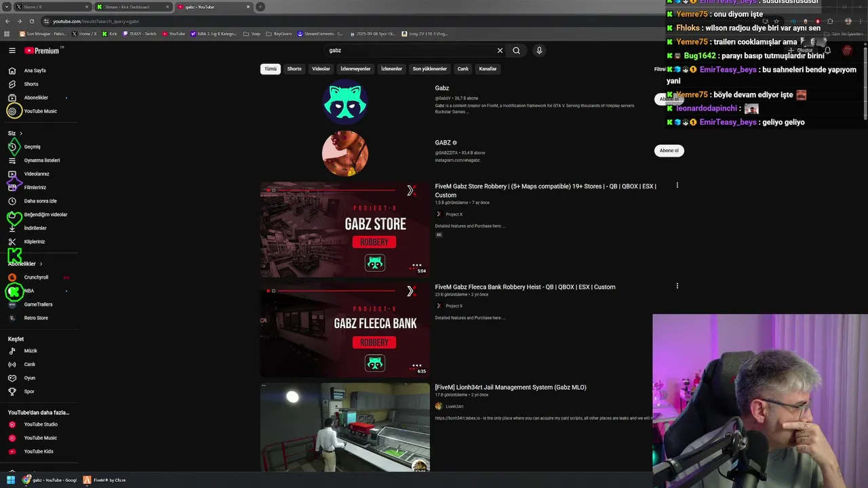Open NBA subscription channel

coord(28,291)
